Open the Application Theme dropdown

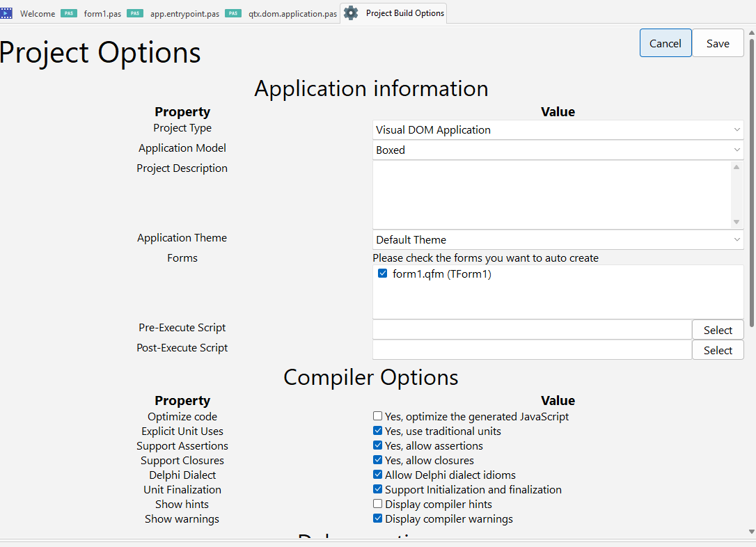pos(558,240)
